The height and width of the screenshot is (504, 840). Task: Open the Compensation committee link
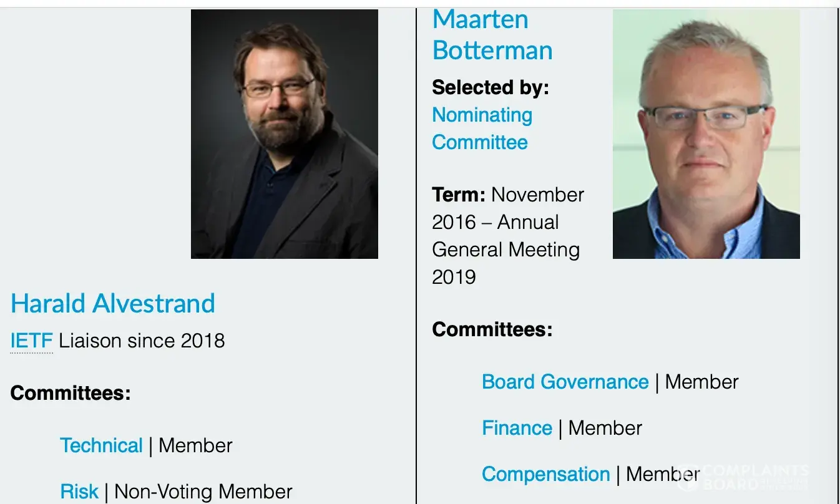[x=545, y=474]
